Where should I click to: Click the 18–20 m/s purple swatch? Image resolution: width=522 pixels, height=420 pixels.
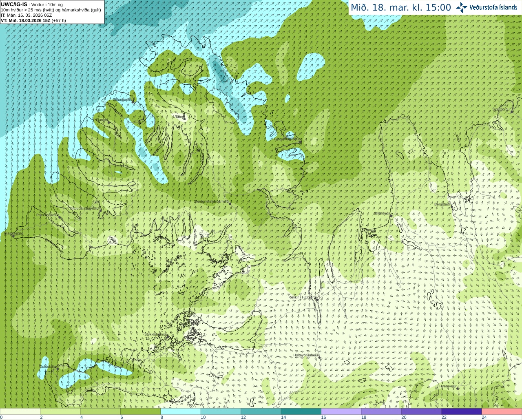pos(381,411)
